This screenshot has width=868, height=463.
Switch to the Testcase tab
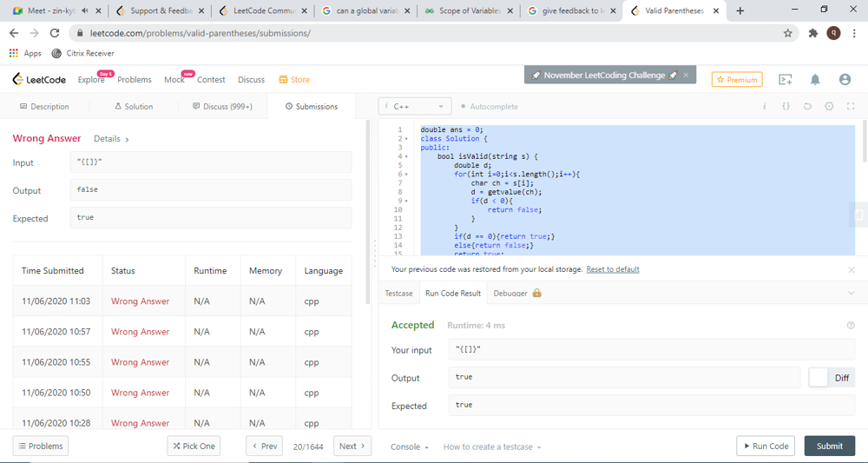399,294
